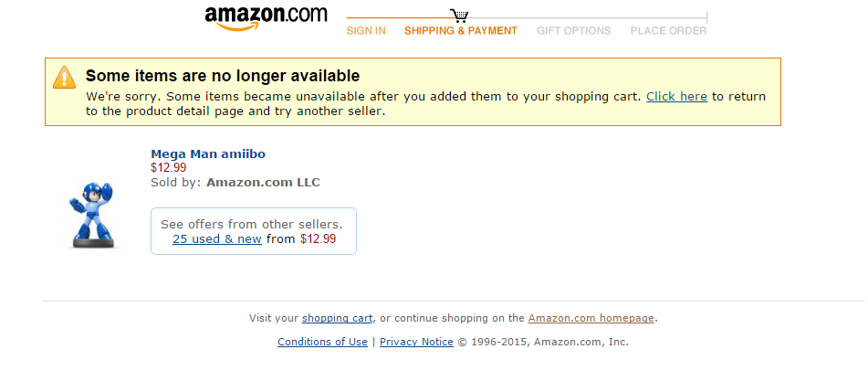Select the Sign In checkout step
This screenshot has height=381, width=868.
366,31
